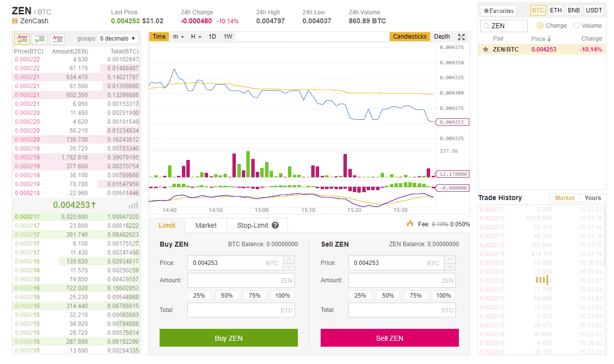Open the hours (H) interval dropdown
The height and width of the screenshot is (364, 614).
coord(196,37)
